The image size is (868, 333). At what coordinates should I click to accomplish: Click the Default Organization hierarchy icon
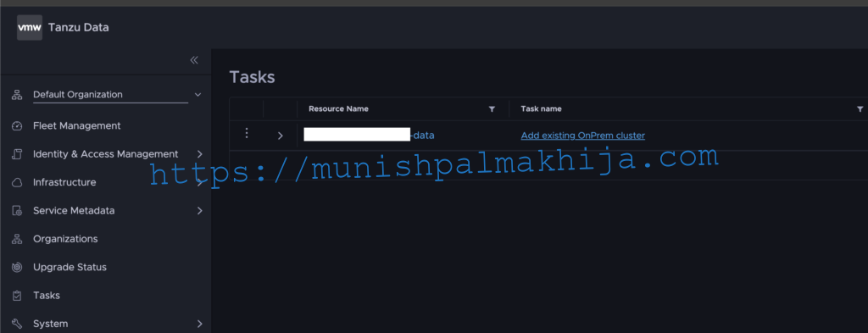point(17,95)
